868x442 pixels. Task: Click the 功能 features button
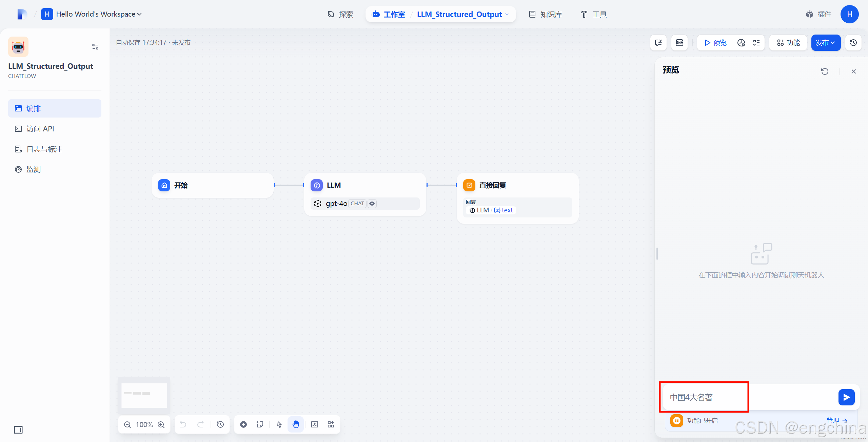coord(788,43)
